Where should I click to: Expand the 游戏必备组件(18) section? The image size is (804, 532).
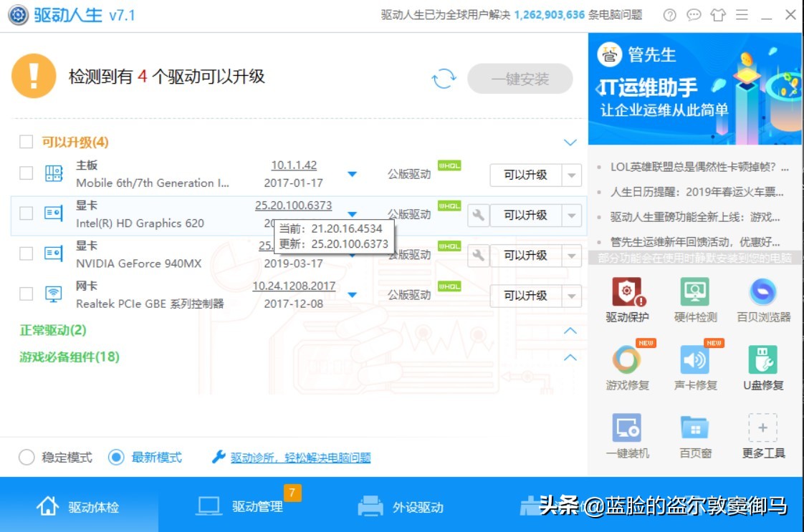(x=569, y=357)
